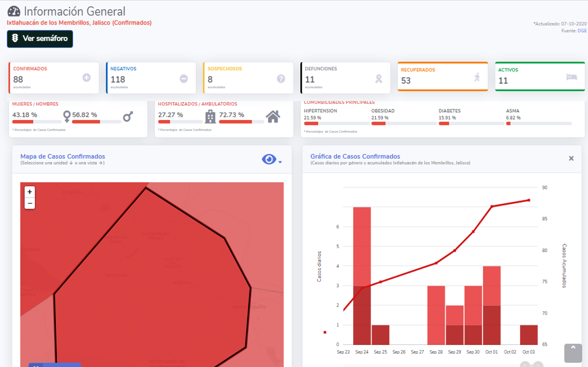Click the hospital building icon

click(x=210, y=117)
